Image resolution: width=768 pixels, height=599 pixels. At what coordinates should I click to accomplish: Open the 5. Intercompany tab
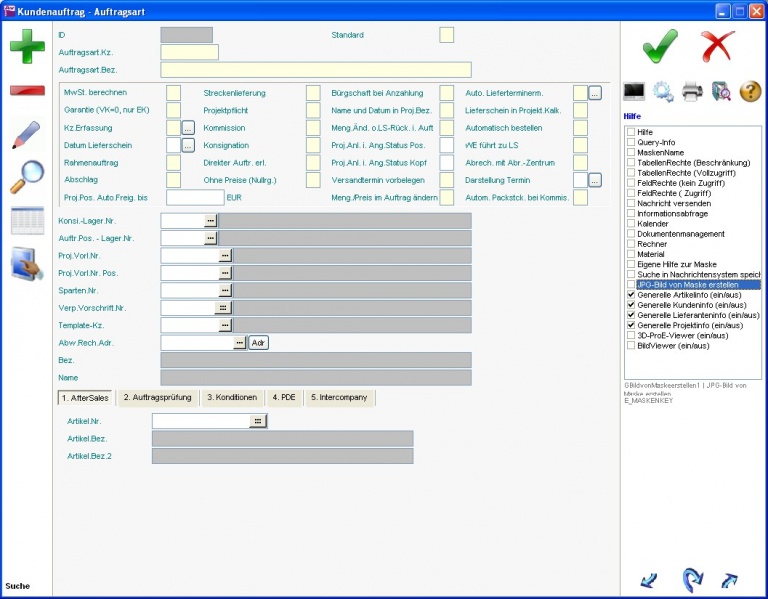pyautogui.click(x=340, y=398)
